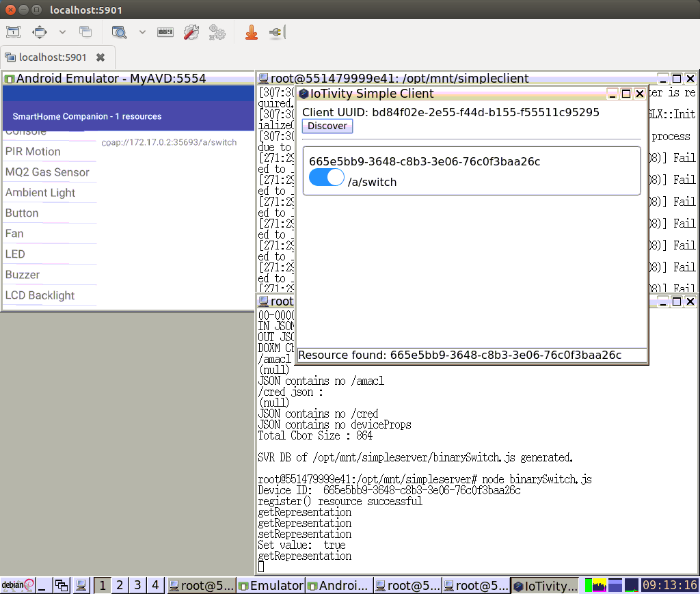Expand the localhost:5901 tab dropdown chevron
This screenshot has width=700, height=594.
tap(62, 31)
